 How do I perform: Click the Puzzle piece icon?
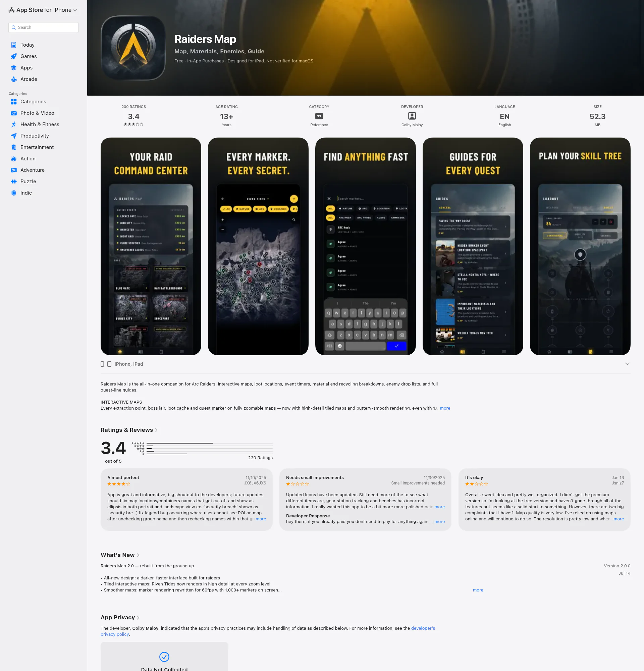(14, 182)
